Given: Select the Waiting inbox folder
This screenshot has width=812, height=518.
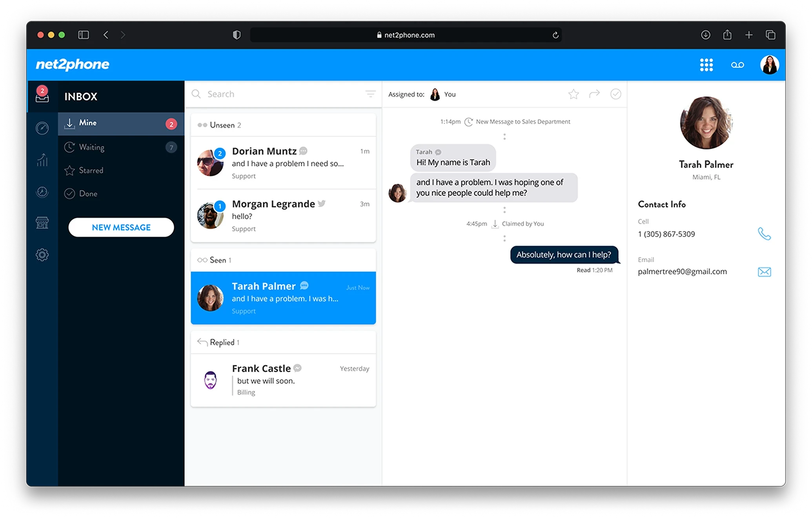Looking at the screenshot, I should [121, 147].
